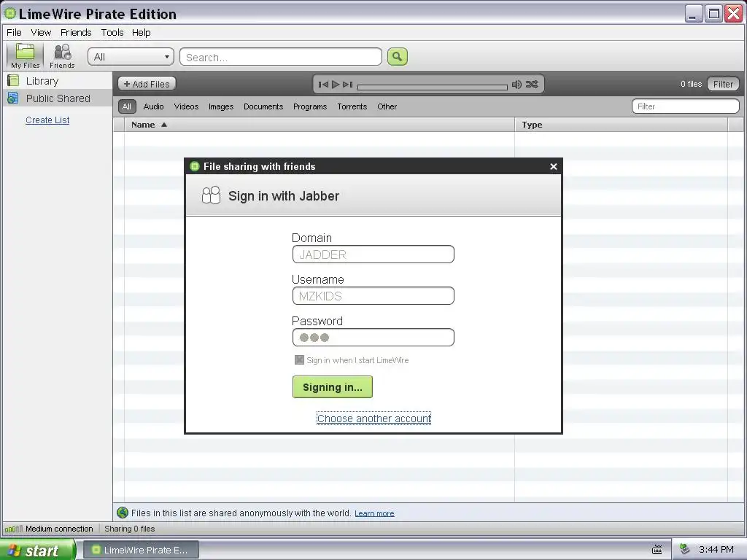Select the All file category tab
This screenshot has height=560, width=747.
tap(127, 106)
